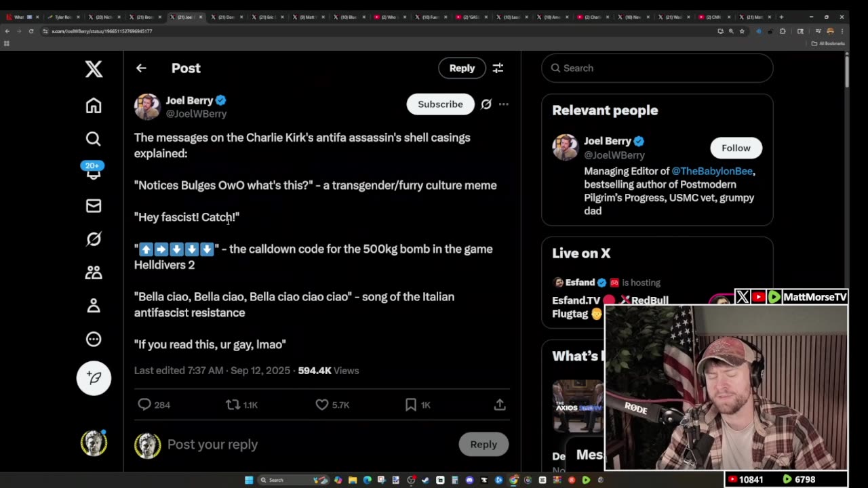The height and width of the screenshot is (488, 868).
Task: Switch to the (9) Matt browser tab
Action: (307, 17)
